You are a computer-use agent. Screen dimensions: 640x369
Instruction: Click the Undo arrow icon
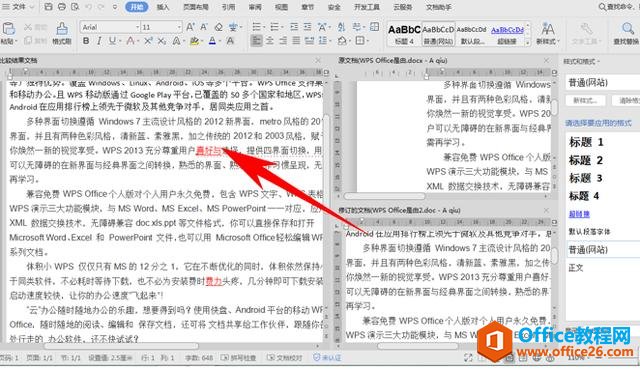[89, 7]
